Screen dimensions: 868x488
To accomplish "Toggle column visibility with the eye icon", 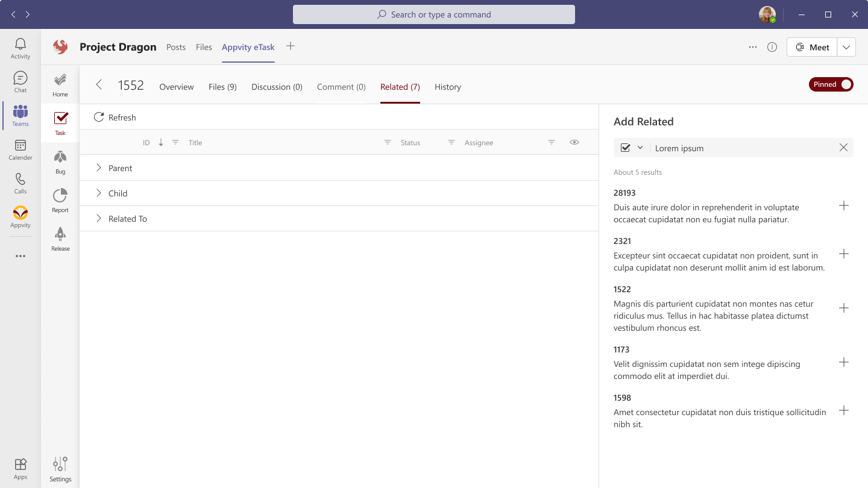I will point(574,142).
